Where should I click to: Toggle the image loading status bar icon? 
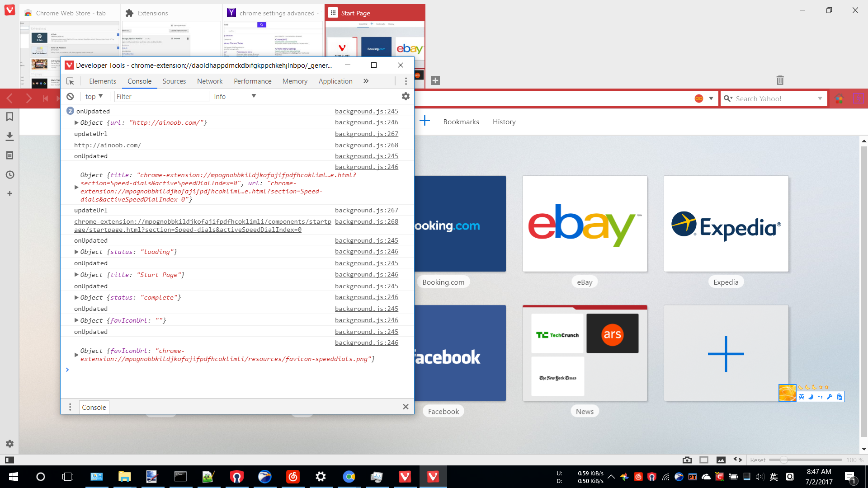pos(721,460)
